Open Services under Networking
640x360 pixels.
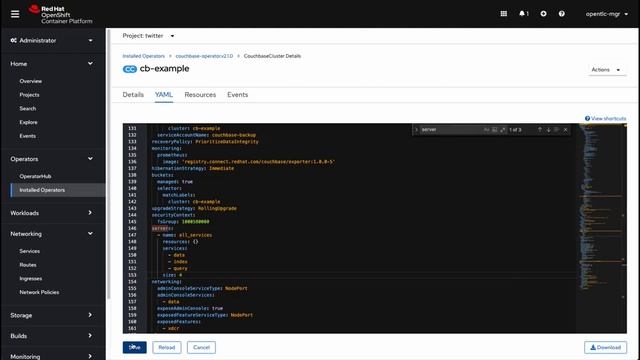pos(30,251)
